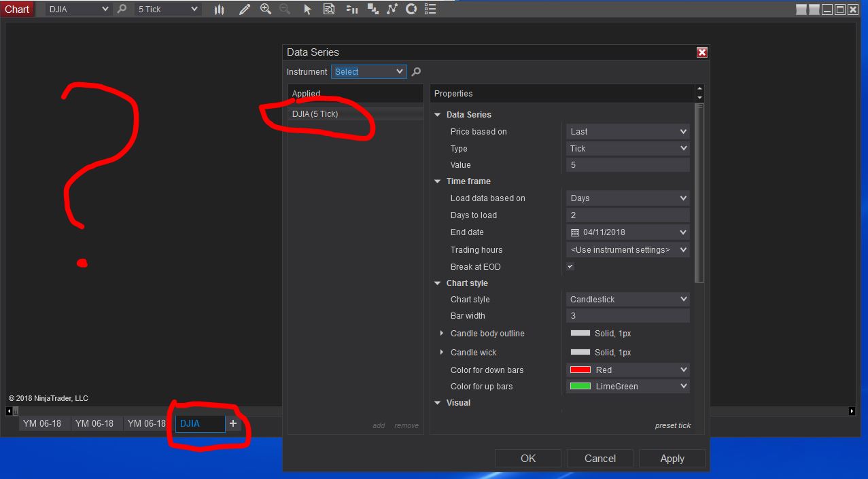Collapse the Time frame section
The image size is (868, 479).
(438, 181)
